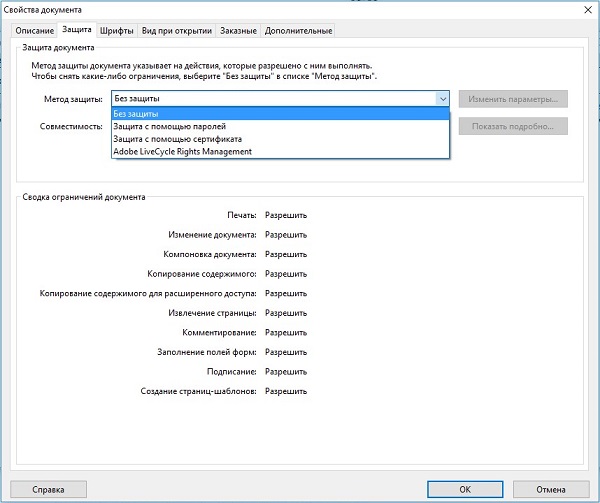Click the Метод защиты label

pos(73,99)
